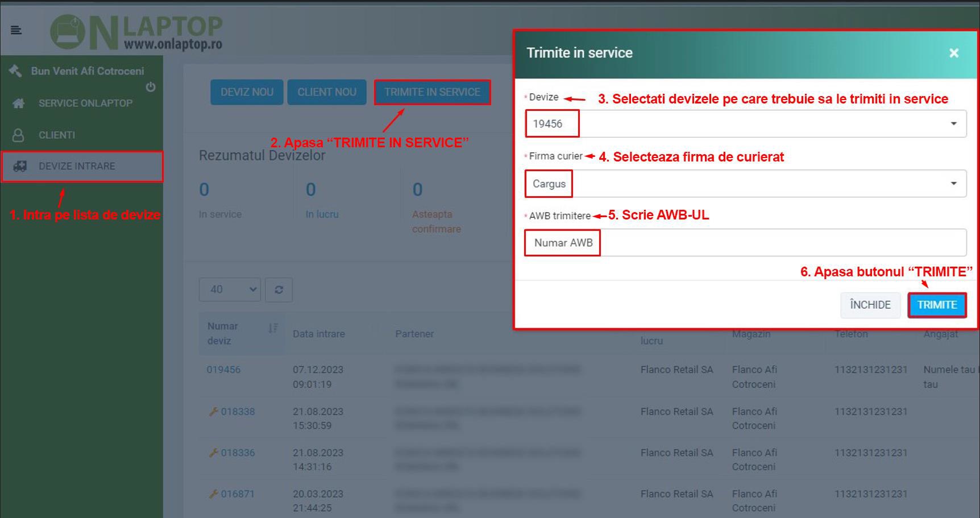Open the Devize dropdown showing 19456
The width and height of the screenshot is (980, 518).
coord(745,124)
